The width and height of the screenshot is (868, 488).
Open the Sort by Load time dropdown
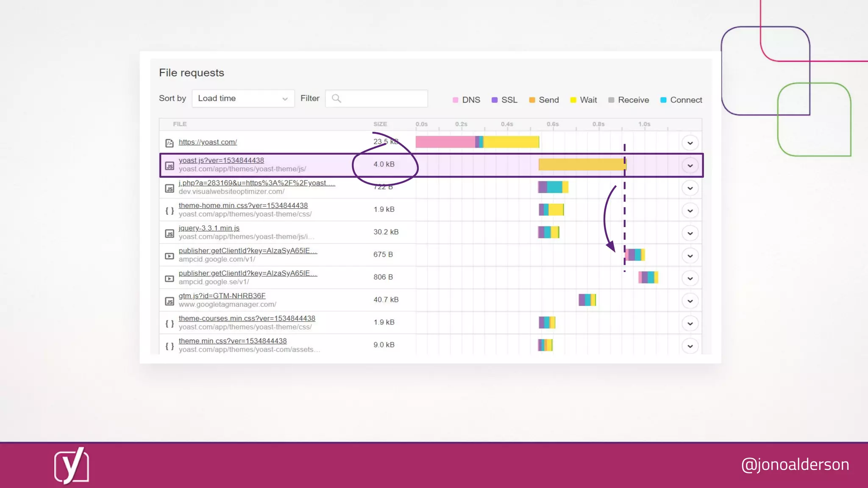(x=243, y=99)
